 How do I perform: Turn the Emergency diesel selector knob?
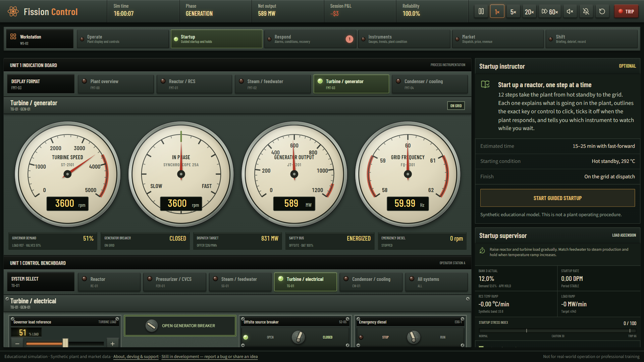(413, 337)
